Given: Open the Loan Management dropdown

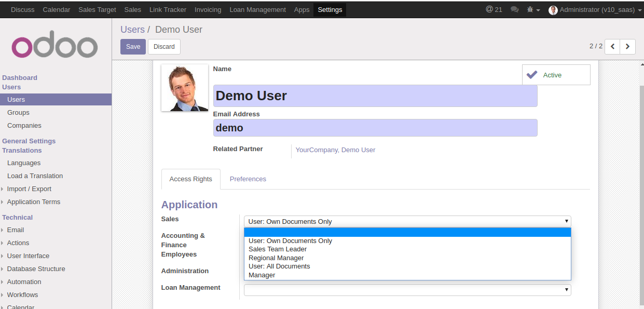Looking at the screenshot, I should click(407, 290).
